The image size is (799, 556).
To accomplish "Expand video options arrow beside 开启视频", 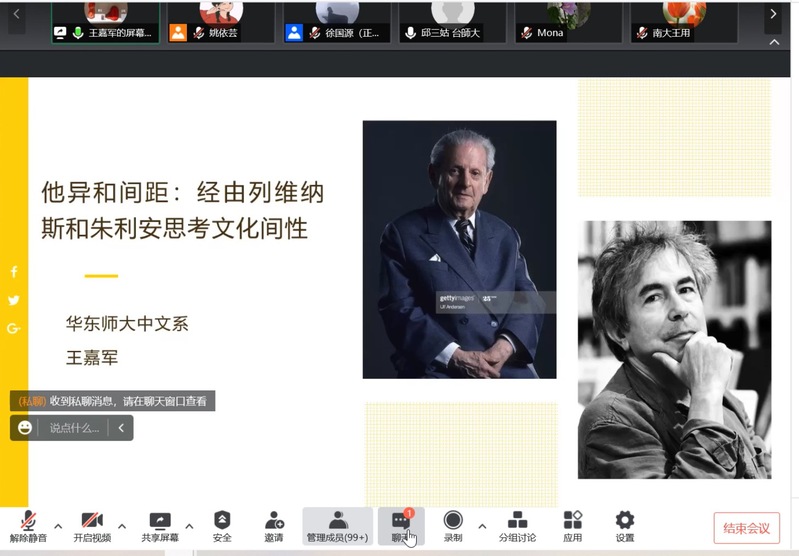I will 122,526.
